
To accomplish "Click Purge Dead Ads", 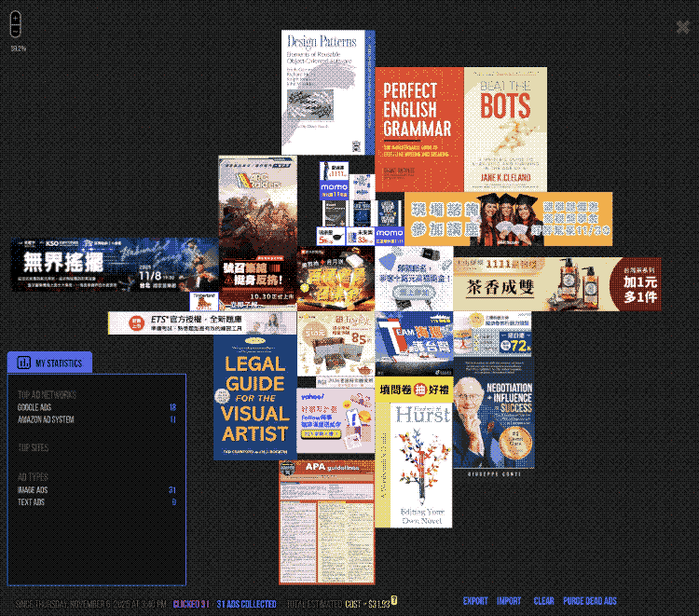I will pyautogui.click(x=590, y=602).
